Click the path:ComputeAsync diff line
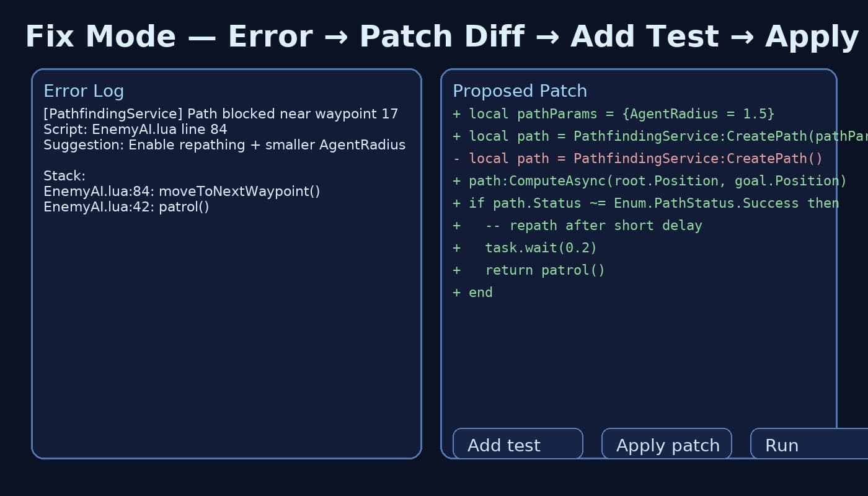The height and width of the screenshot is (496, 868). tap(650, 181)
